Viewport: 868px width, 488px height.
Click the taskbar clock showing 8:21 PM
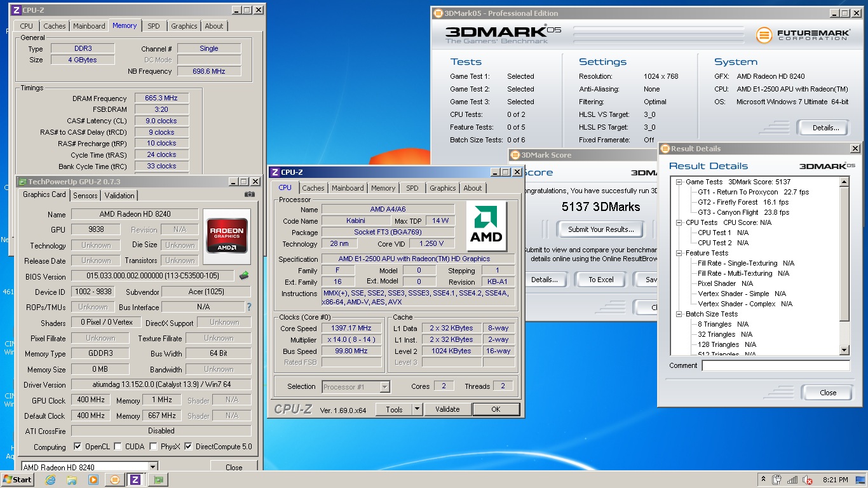[835, 480]
